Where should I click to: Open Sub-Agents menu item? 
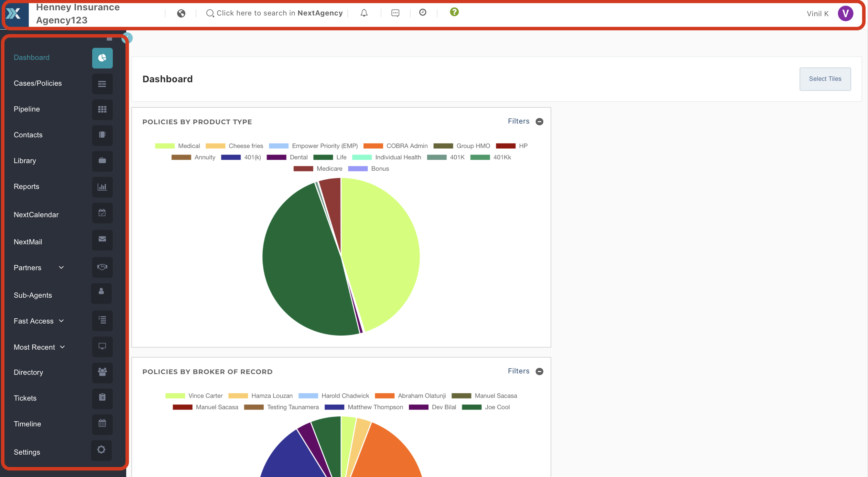pos(33,295)
